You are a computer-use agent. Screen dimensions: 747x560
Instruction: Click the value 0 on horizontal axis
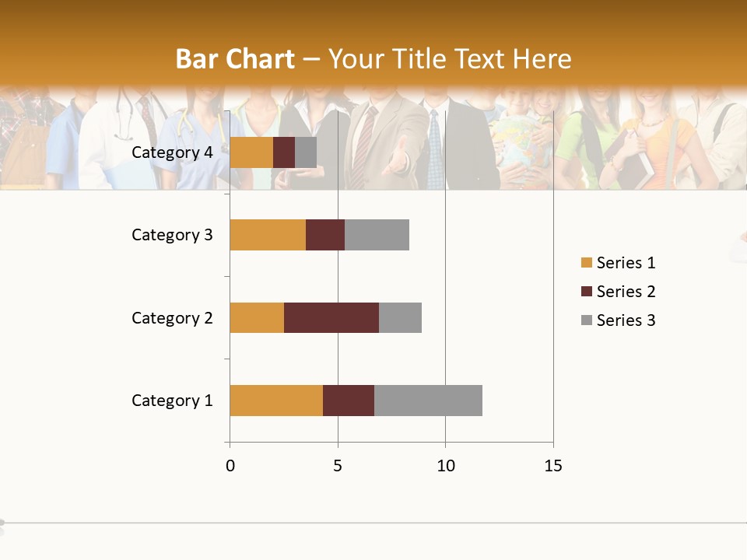(230, 466)
